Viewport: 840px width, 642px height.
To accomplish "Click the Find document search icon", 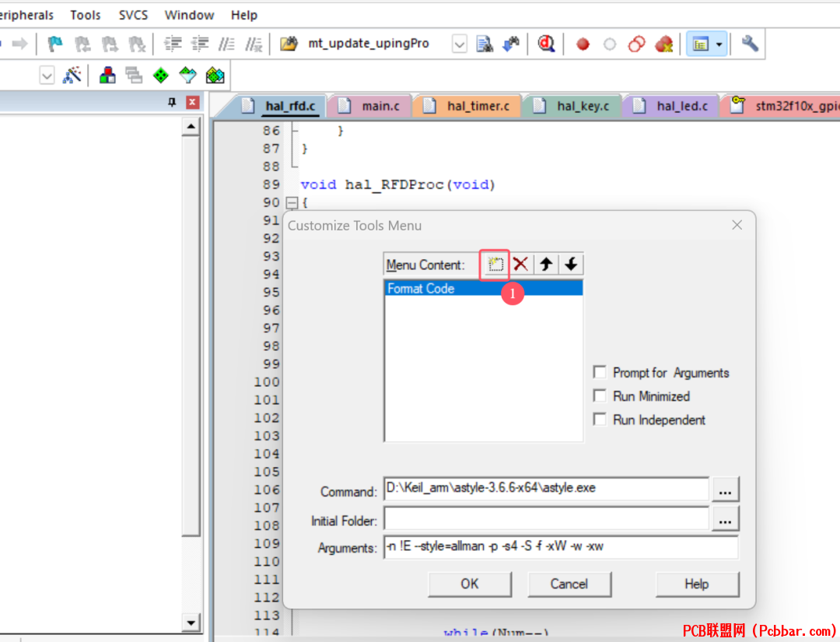I will click(x=485, y=44).
